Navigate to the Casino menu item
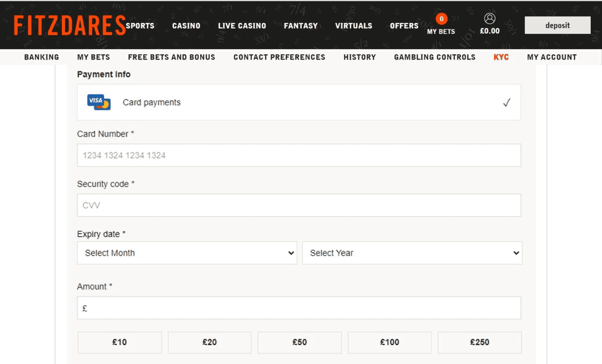This screenshot has height=364, width=602. point(186,26)
